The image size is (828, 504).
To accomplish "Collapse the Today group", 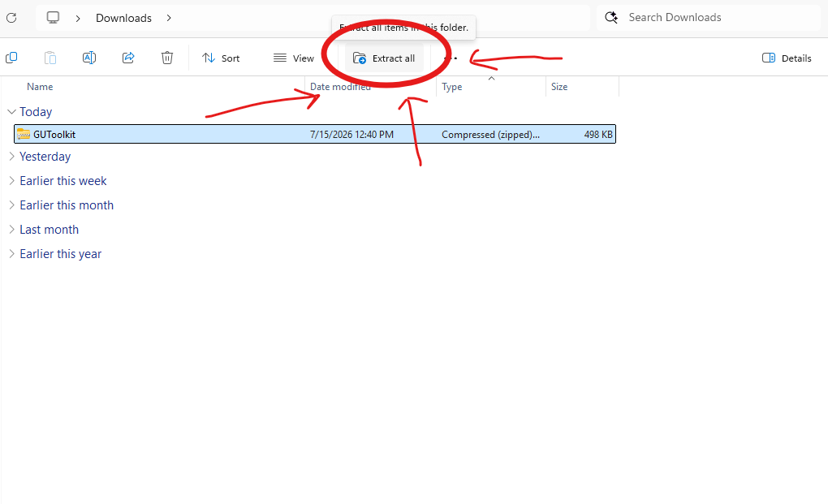I will pos(11,112).
